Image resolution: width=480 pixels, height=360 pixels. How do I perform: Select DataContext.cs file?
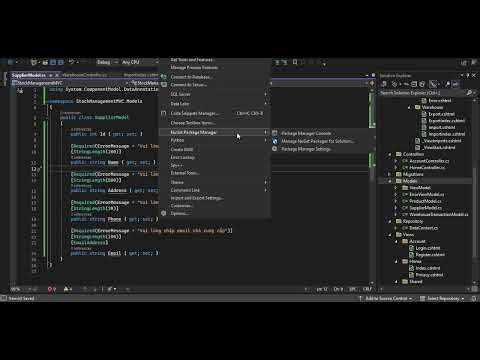pos(423,228)
